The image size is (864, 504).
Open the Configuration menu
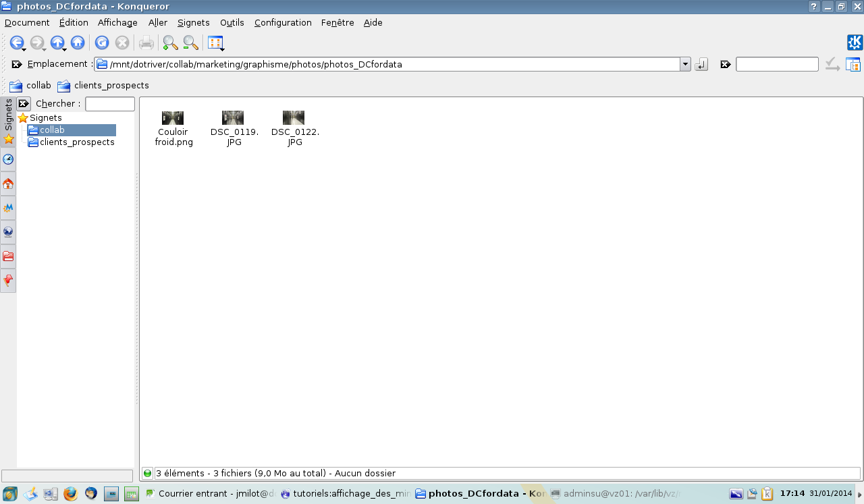pyautogui.click(x=283, y=22)
